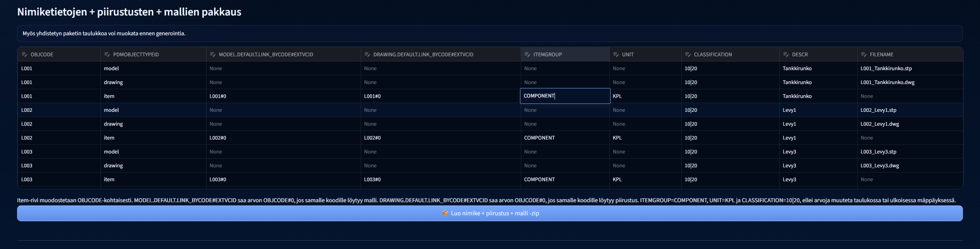This screenshot has height=249, width=980.
Task: Click the edit icon beside ITEMGROUP header
Action: [x=527, y=54]
